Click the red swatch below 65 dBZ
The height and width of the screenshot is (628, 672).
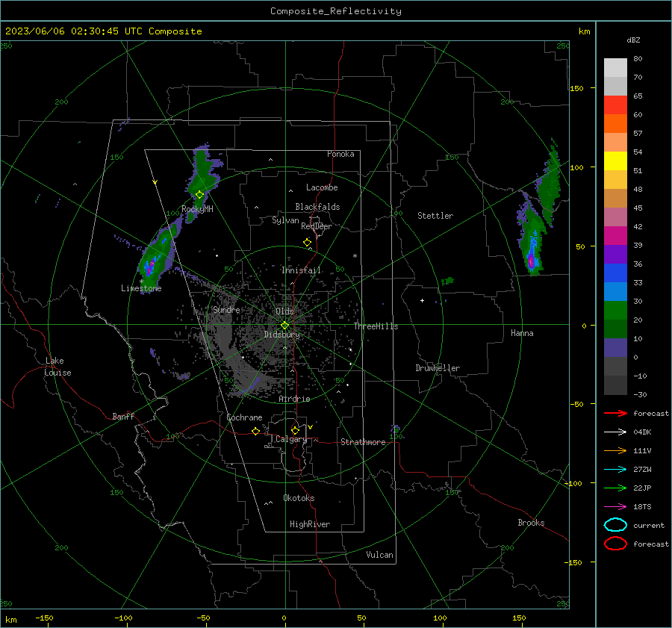615,105
